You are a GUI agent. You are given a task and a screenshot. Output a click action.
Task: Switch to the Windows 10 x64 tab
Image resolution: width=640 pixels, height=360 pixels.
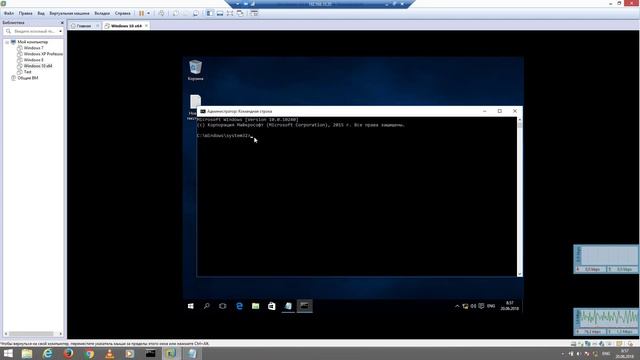pyautogui.click(x=126, y=26)
